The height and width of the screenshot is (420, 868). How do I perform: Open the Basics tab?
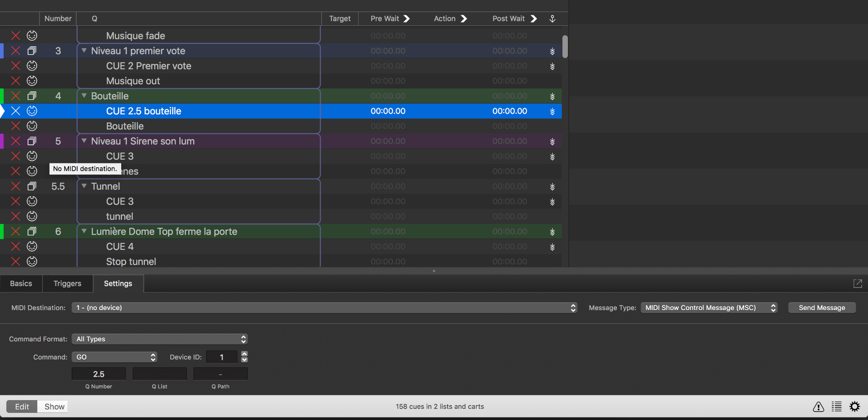coord(21,284)
